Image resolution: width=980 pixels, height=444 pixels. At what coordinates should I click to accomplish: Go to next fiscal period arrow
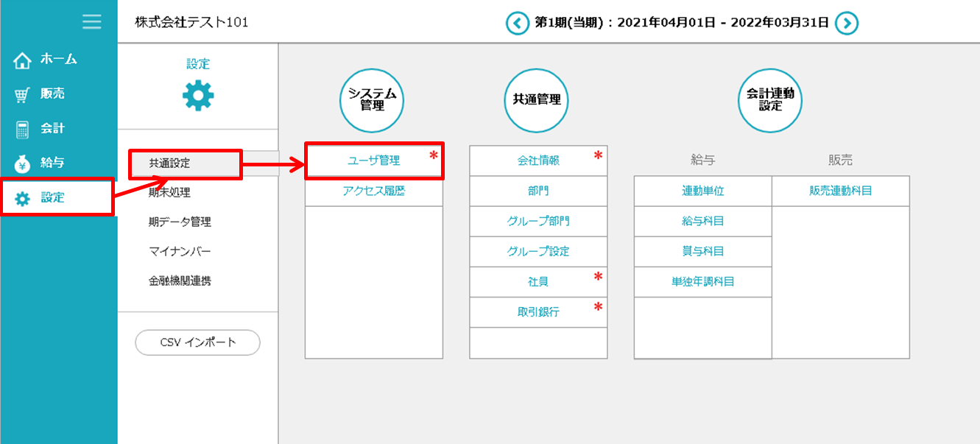(847, 23)
